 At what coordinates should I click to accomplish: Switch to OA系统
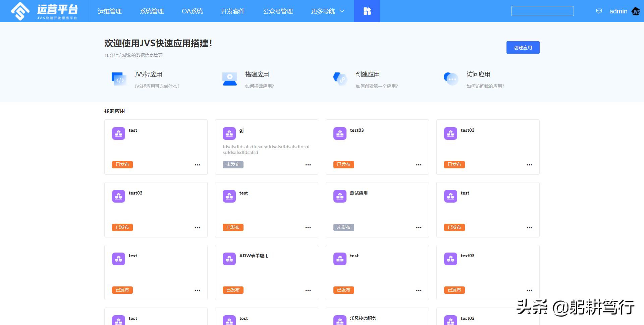[192, 11]
